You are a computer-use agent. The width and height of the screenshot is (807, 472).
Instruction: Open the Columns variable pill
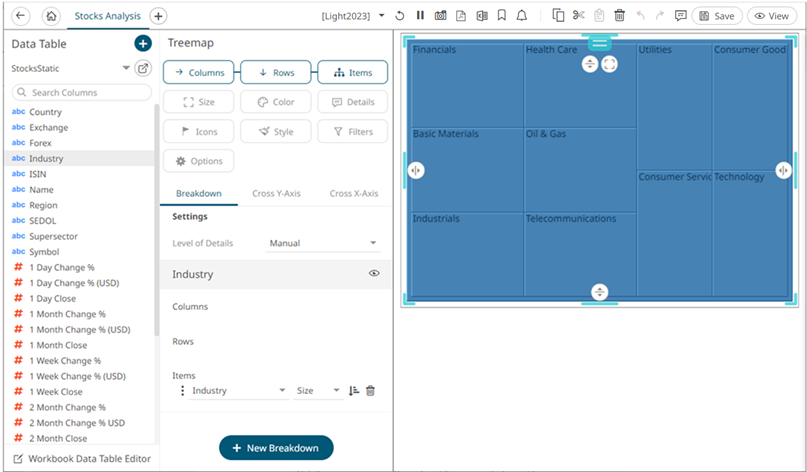pyautogui.click(x=199, y=73)
